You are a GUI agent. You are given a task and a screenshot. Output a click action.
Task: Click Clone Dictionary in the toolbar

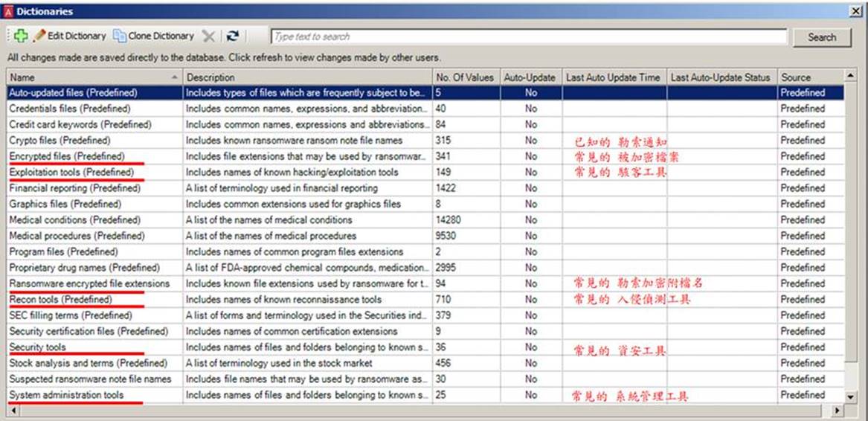tap(153, 36)
